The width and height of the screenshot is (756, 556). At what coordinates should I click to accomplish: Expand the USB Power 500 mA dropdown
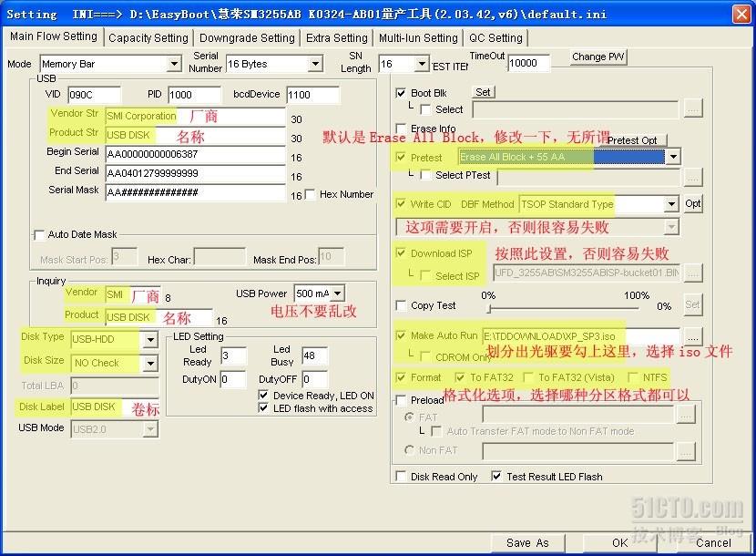coord(337,293)
